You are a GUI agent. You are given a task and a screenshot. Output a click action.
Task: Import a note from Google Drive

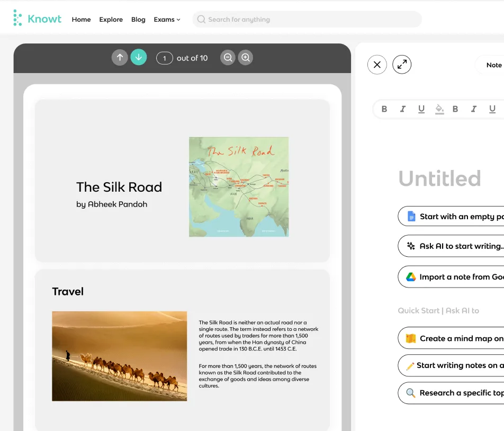pyautogui.click(x=451, y=277)
